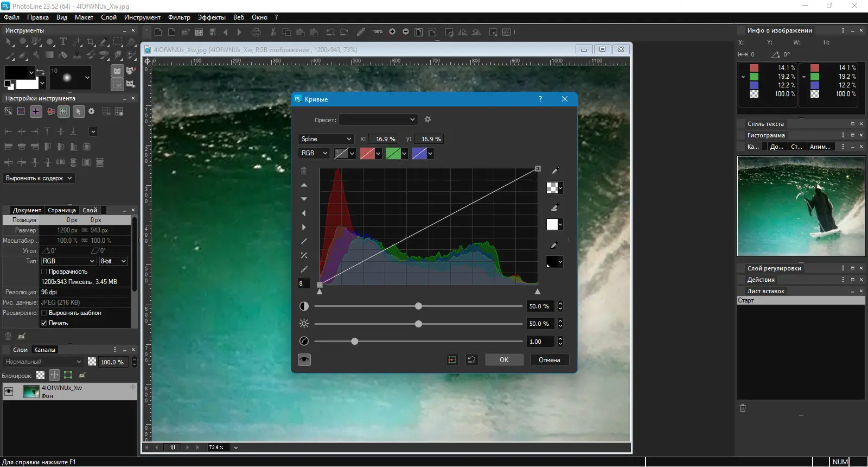Open Curves dialog help question mark
The image size is (868, 467).
coord(540,99)
